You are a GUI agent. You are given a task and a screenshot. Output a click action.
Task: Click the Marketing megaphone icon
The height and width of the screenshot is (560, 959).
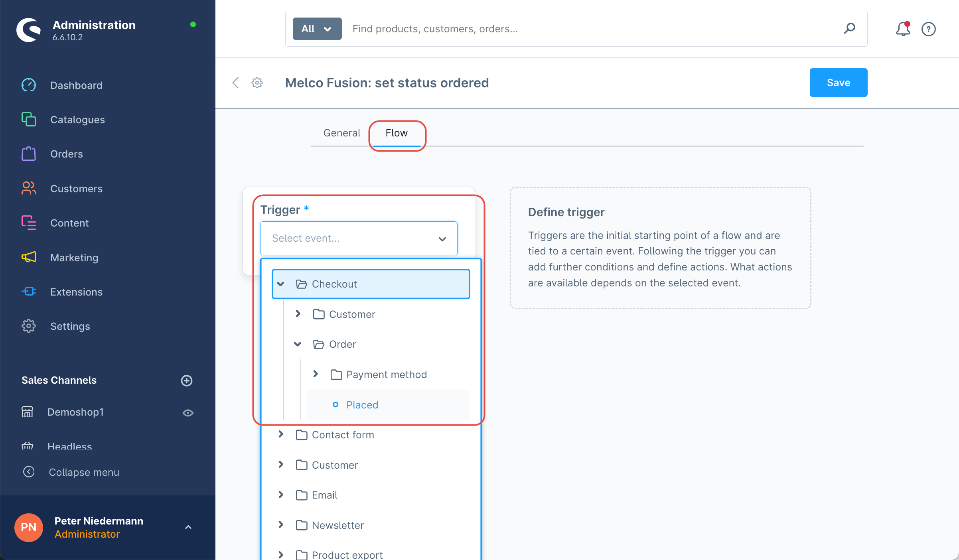click(29, 257)
